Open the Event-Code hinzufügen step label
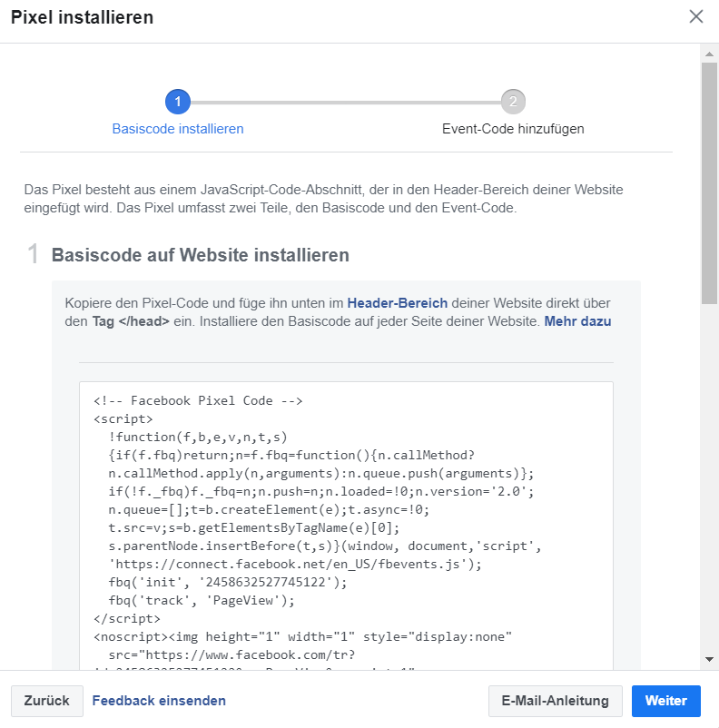The height and width of the screenshot is (728, 719). pos(513,129)
